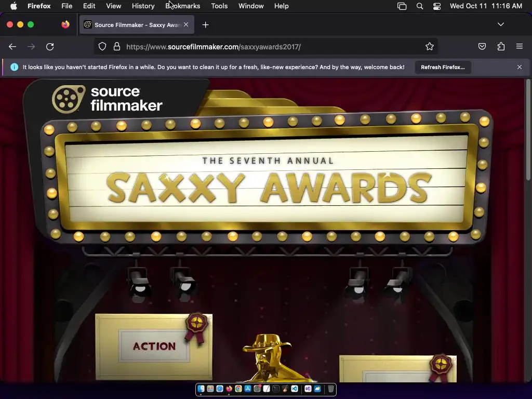The image size is (532, 399).
Task: Select the Source Filmmaker Saxxy Awards tab
Action: tap(137, 25)
